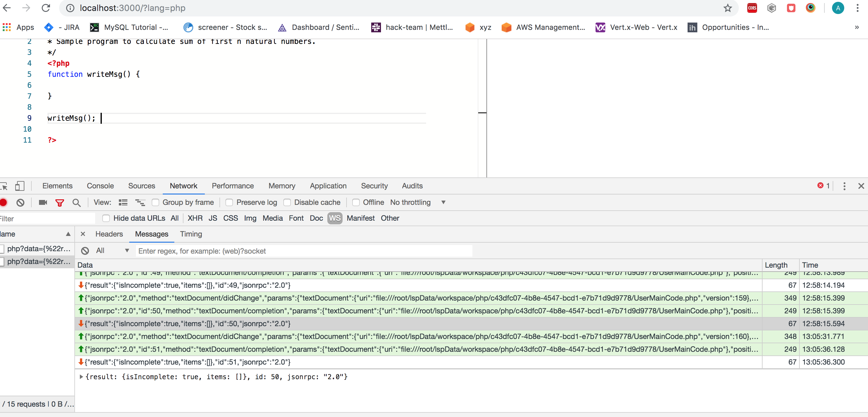Screen dimensions: 868x417
Task: Switch to the Console tab
Action: (x=100, y=186)
